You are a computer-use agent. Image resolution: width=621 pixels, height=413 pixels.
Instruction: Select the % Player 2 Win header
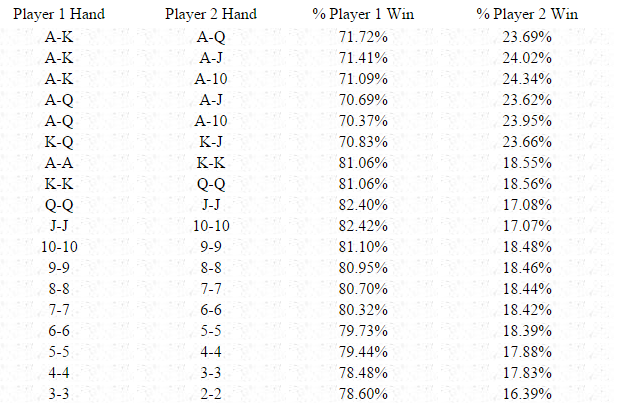click(x=527, y=15)
